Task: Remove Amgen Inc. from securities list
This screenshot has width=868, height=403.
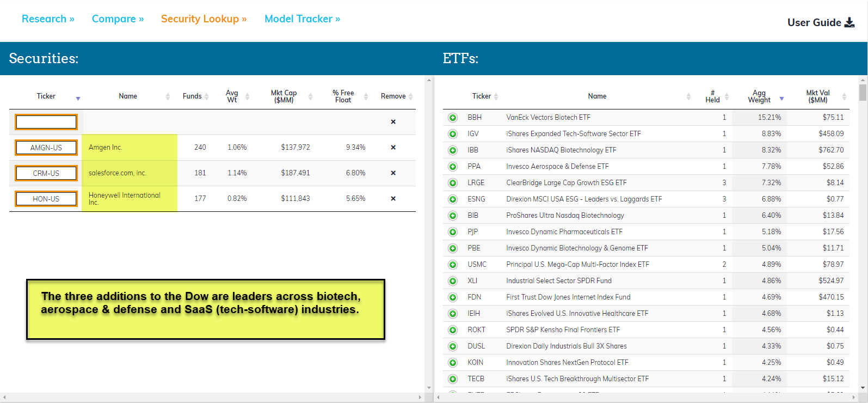Action: (x=393, y=148)
